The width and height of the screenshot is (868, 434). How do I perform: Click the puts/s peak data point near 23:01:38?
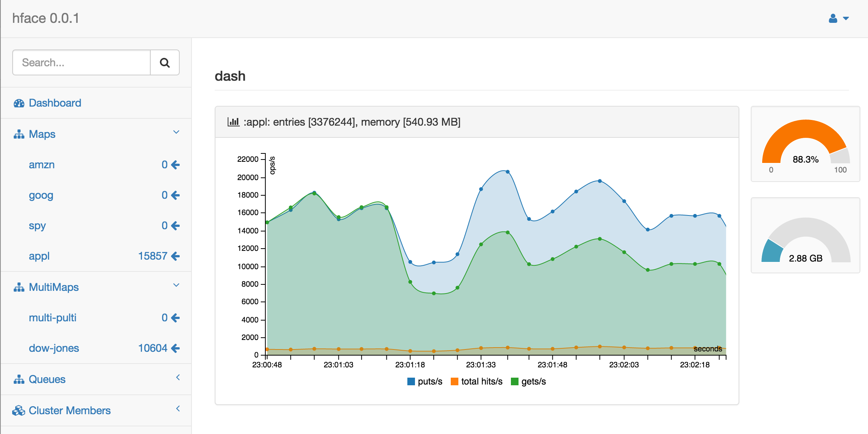point(508,172)
